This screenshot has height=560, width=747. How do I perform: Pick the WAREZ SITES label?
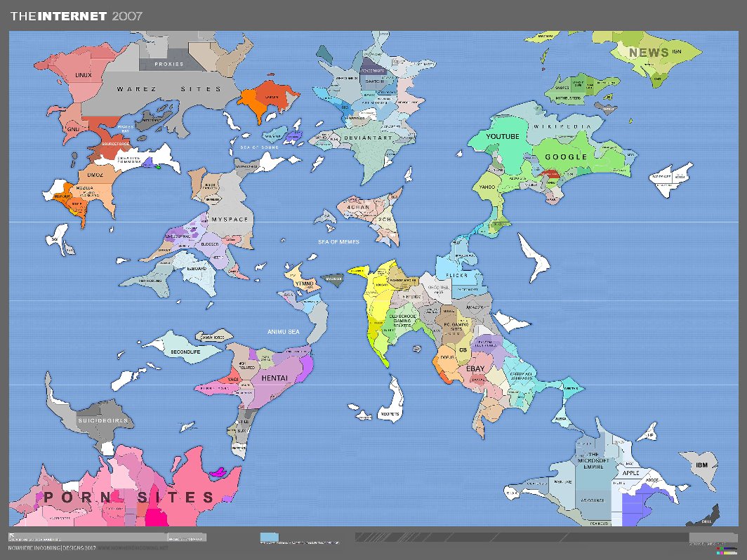click(x=169, y=89)
